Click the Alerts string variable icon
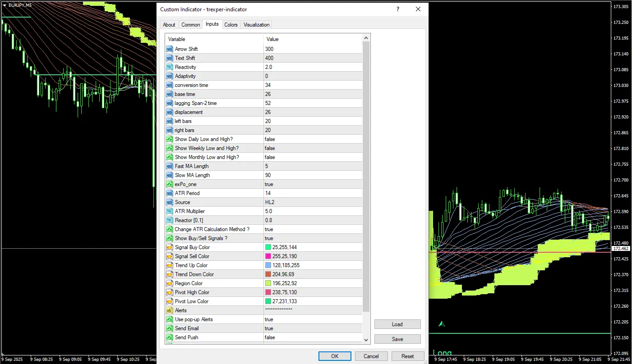This screenshot has width=632, height=364. pos(170,310)
